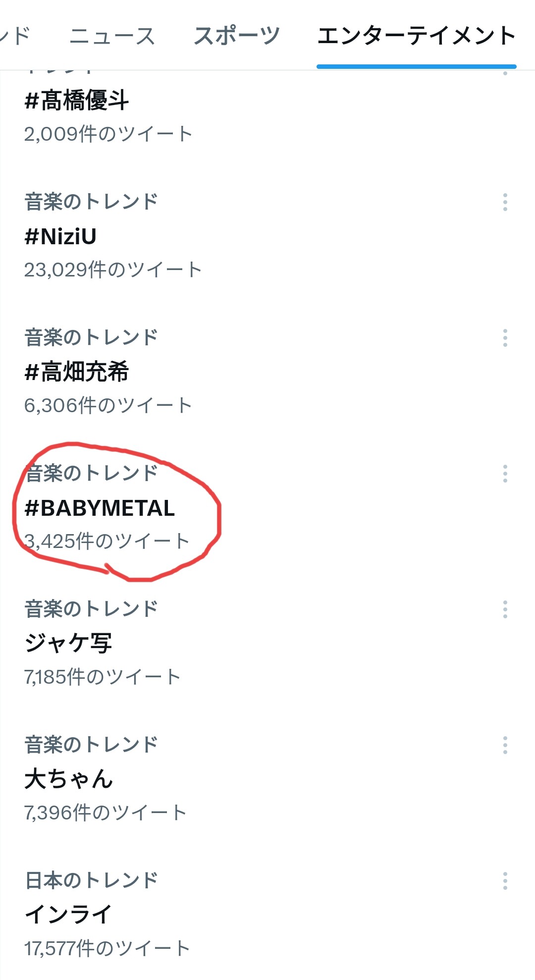Open the #髙橋優斗 trending hashtag
Viewport: 535px width, 980px height.
(x=77, y=101)
